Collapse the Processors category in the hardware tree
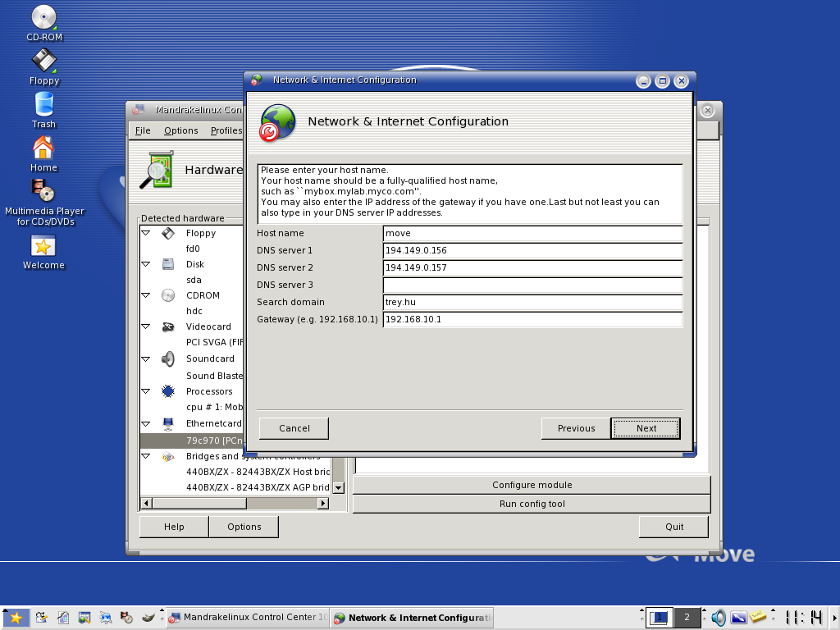Image resolution: width=840 pixels, height=630 pixels. pyautogui.click(x=146, y=391)
